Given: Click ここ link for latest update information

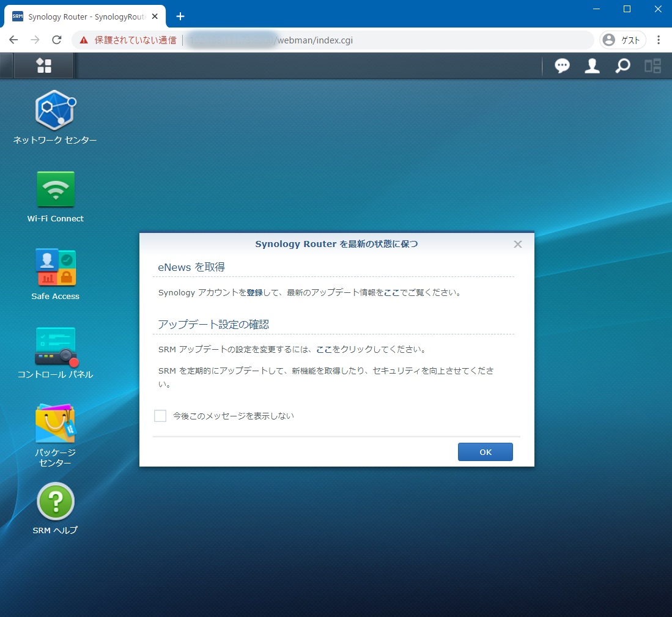Looking at the screenshot, I should pyautogui.click(x=392, y=293).
